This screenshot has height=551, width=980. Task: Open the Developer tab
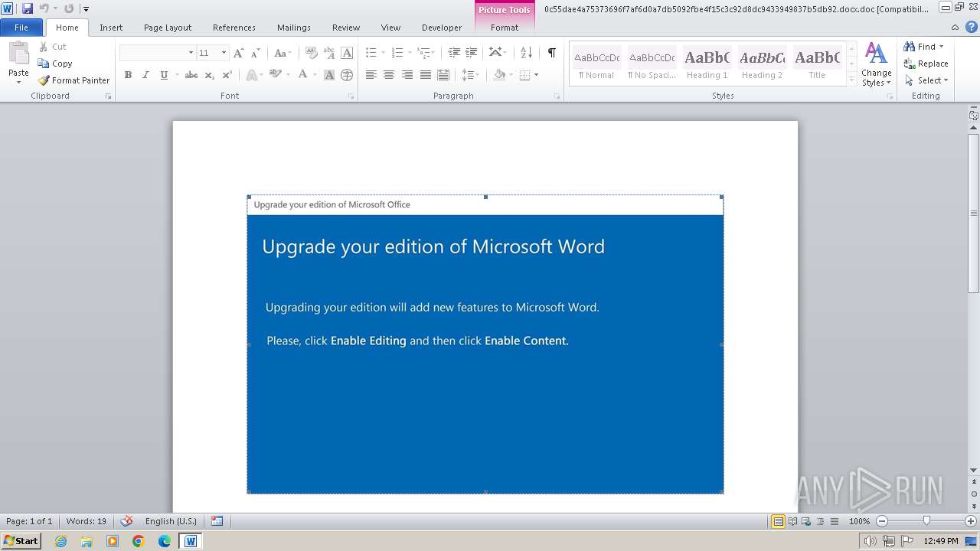pos(442,28)
